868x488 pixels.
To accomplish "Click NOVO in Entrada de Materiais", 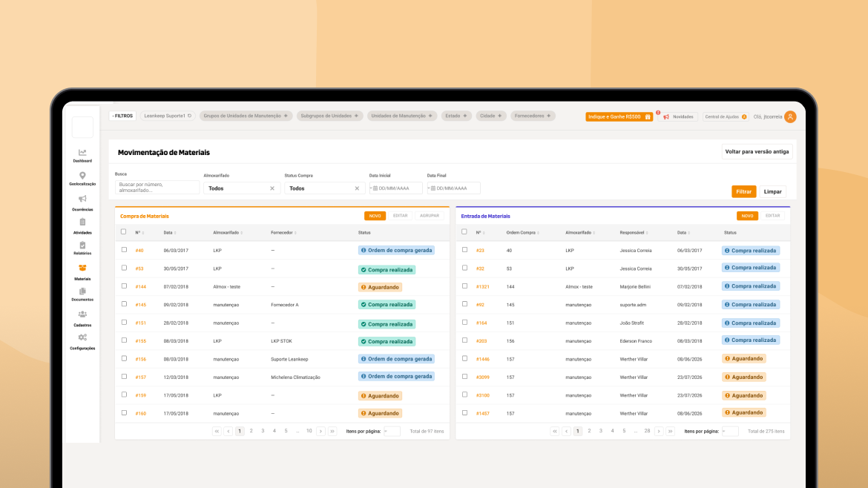I will (747, 216).
